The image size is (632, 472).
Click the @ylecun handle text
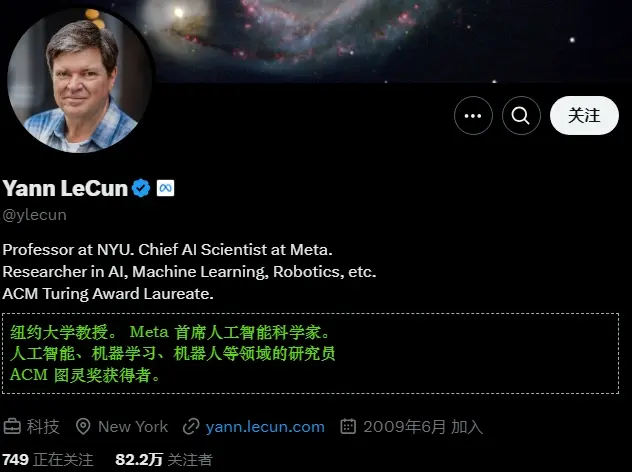(x=34, y=215)
